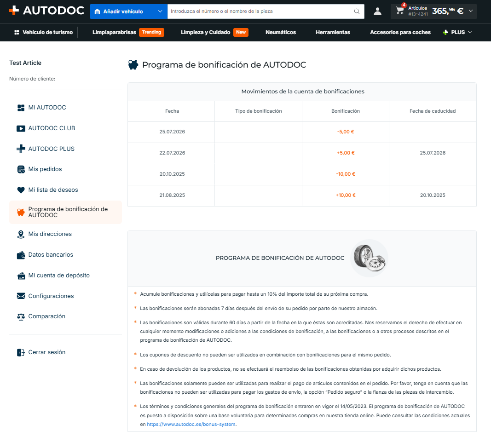The image size is (491, 448).
Task: Open Neumáticos menu item
Action: pyautogui.click(x=281, y=32)
